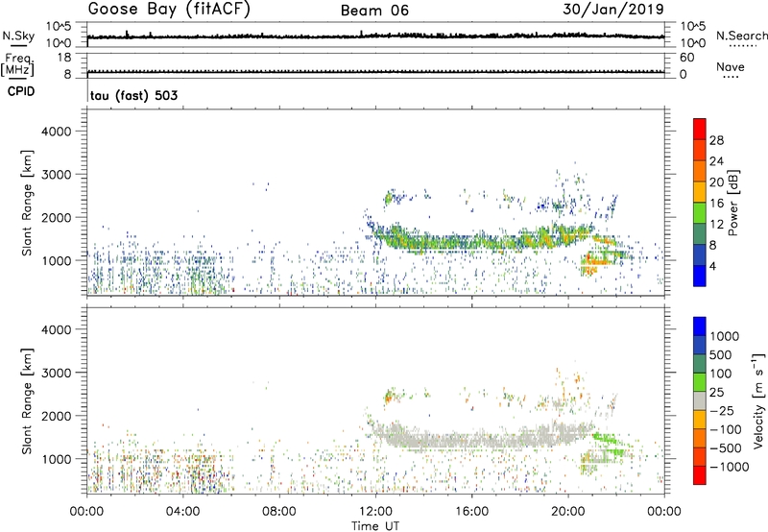
Task: Click the 'Time UT' axis title
Action: (375, 526)
